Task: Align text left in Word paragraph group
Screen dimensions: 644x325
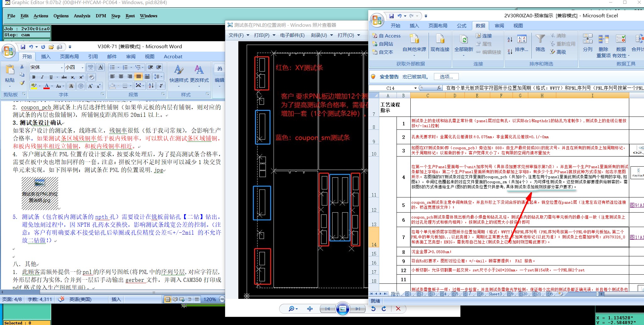Action: pos(112,77)
